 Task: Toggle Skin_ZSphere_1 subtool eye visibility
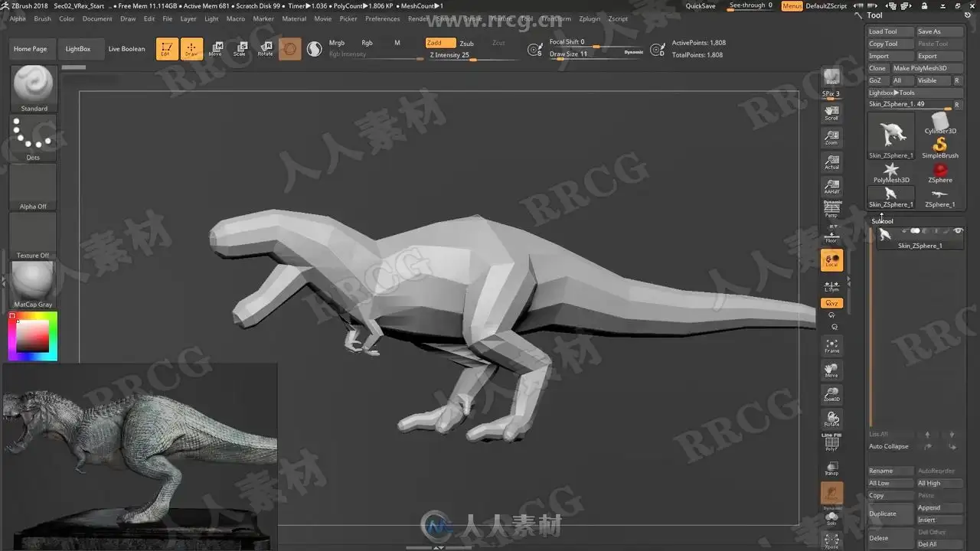pos(957,231)
